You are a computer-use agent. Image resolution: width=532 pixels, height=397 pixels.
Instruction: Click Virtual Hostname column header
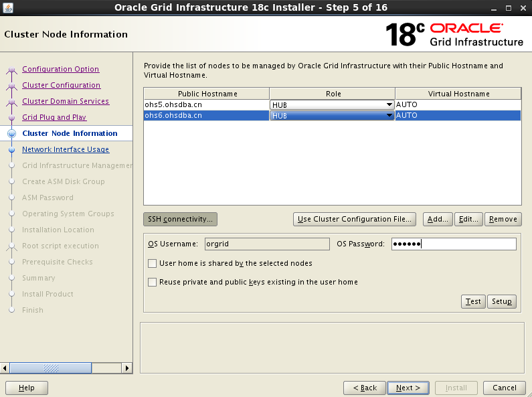(458, 94)
